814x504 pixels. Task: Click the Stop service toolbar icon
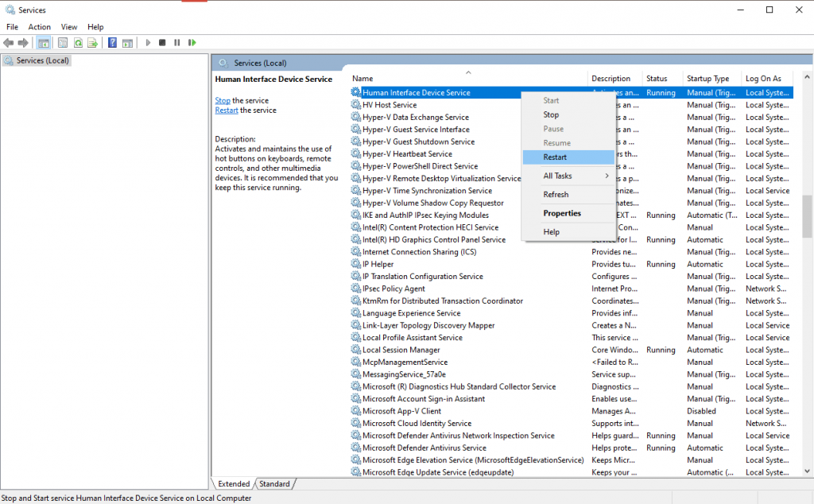tap(164, 42)
